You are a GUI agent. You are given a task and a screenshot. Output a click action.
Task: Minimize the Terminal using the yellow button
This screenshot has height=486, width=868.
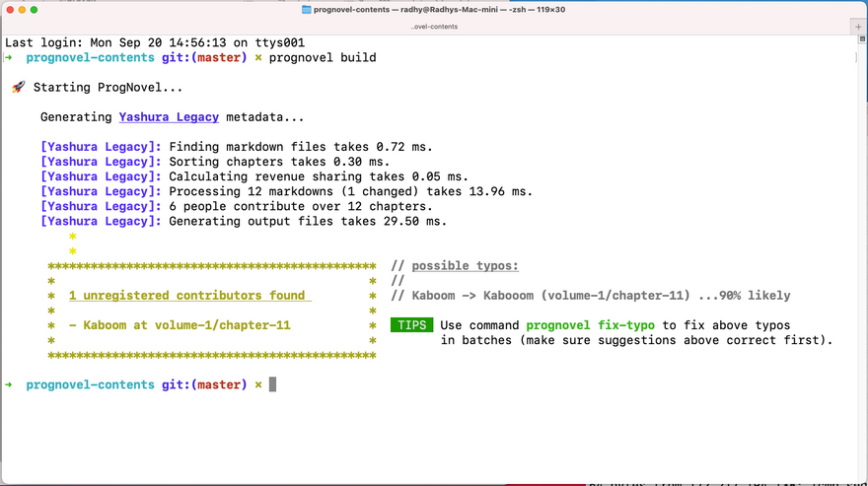22,9
